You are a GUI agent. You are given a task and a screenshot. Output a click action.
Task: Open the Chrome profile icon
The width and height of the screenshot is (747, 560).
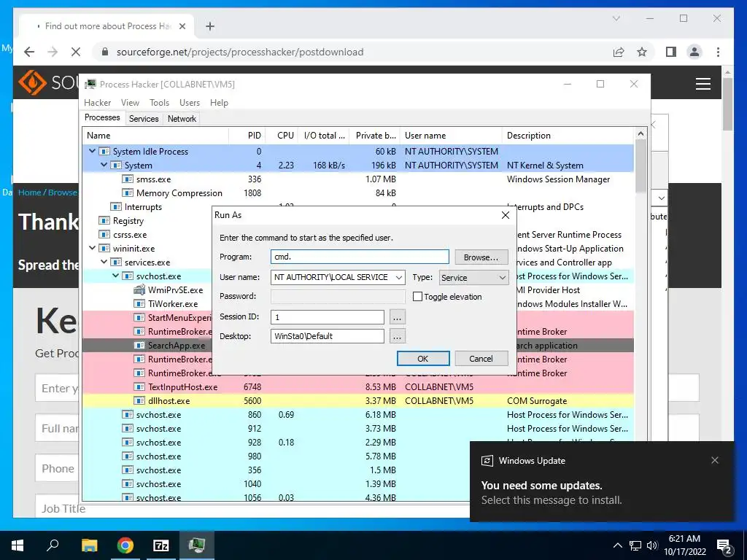(694, 52)
